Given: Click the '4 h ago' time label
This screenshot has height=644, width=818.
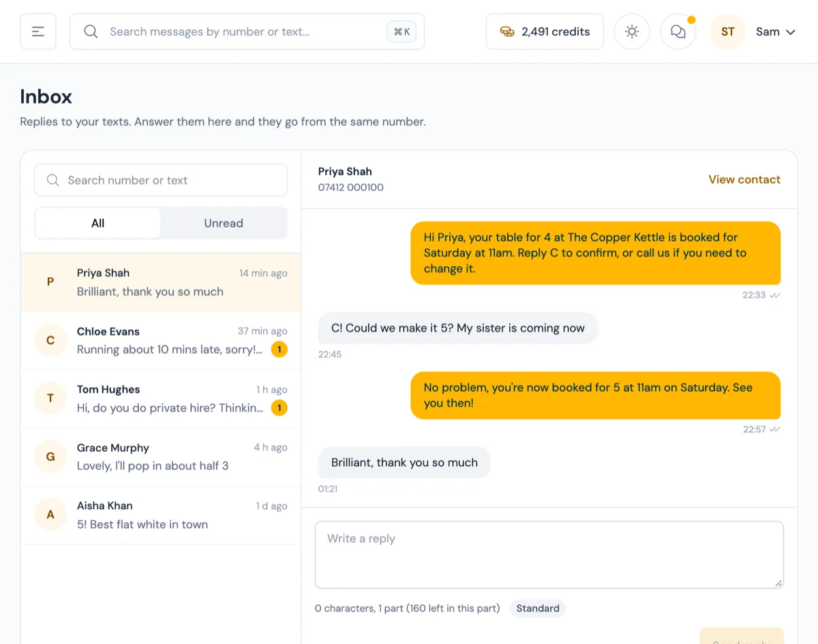Looking at the screenshot, I should tap(271, 448).
